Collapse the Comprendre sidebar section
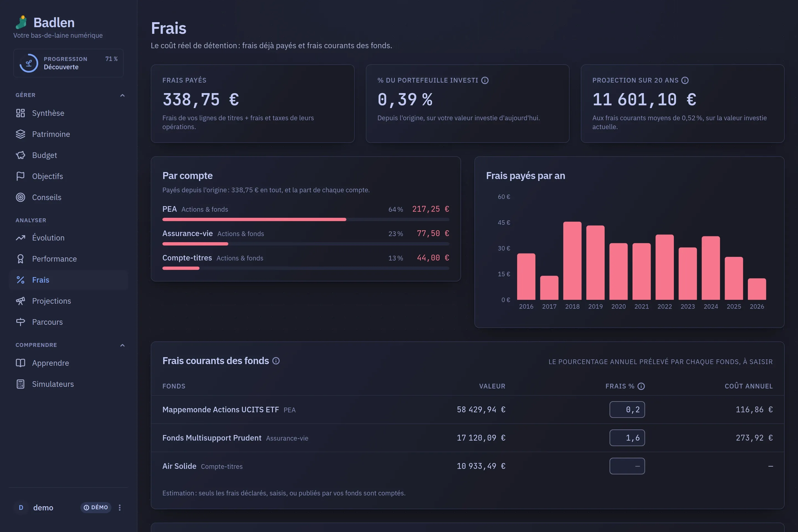The image size is (798, 532). pyautogui.click(x=122, y=346)
